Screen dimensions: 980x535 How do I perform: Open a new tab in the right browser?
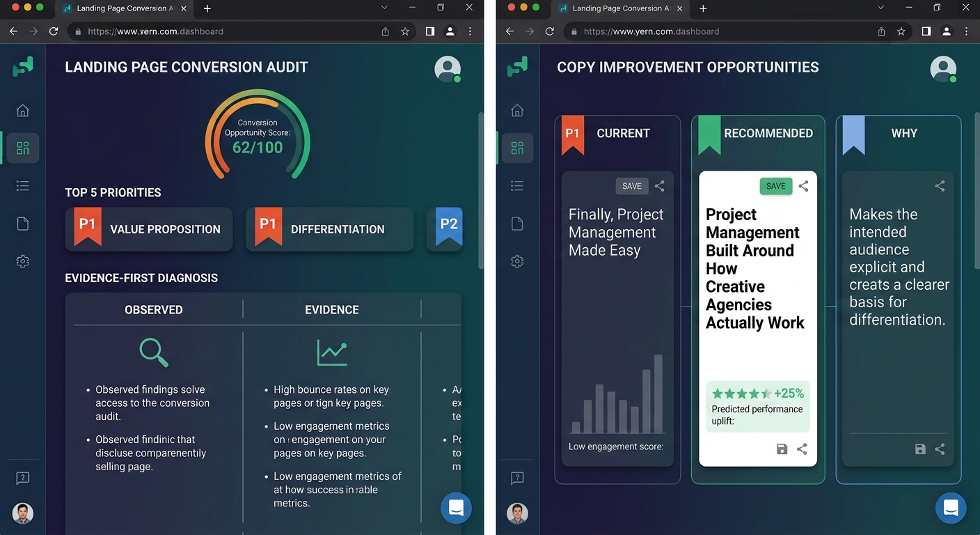coord(703,8)
